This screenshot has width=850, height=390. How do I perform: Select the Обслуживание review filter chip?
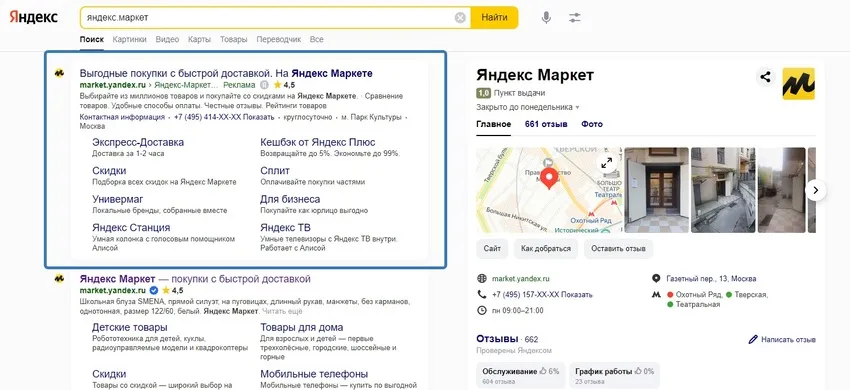pos(520,376)
